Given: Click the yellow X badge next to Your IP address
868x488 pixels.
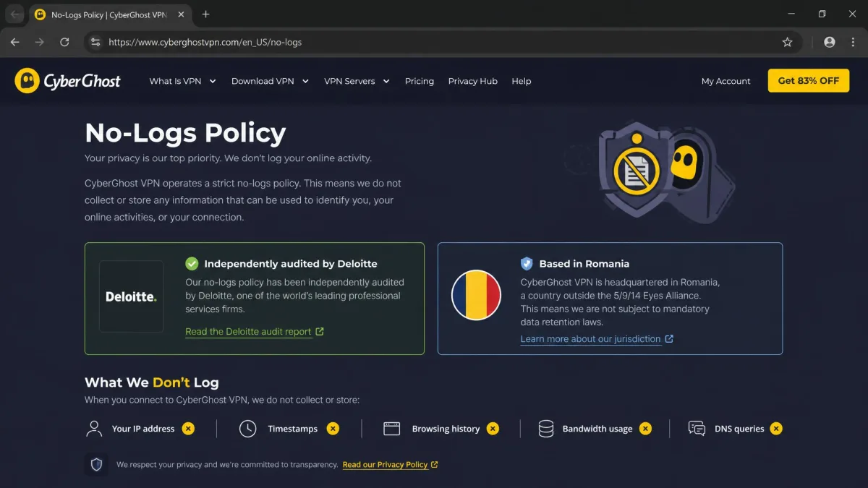Looking at the screenshot, I should (188, 429).
